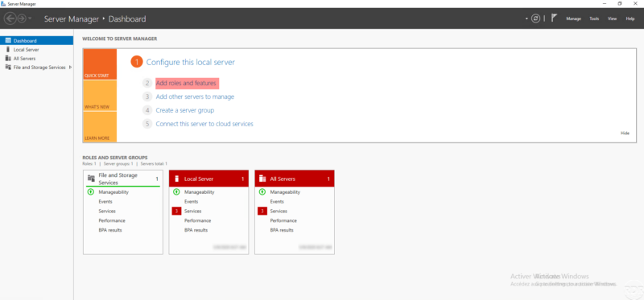Open Services in Local Server tile
The width and height of the screenshot is (644, 300).
coord(193,211)
